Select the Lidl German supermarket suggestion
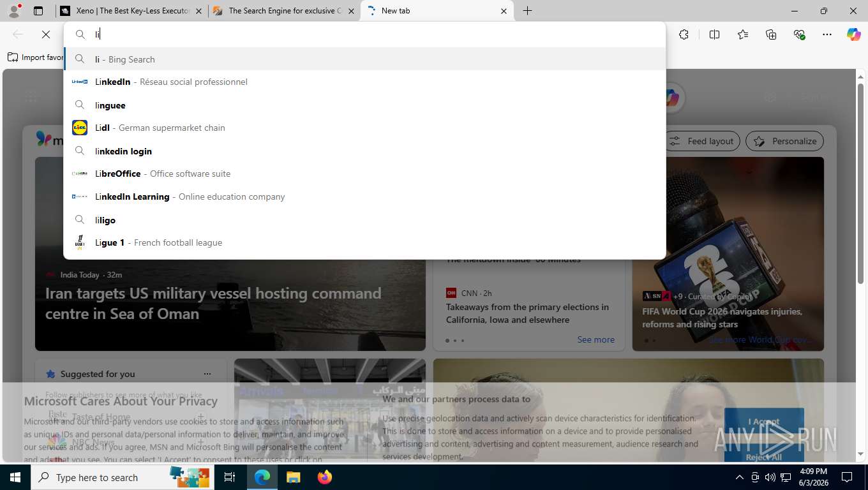 click(x=364, y=128)
